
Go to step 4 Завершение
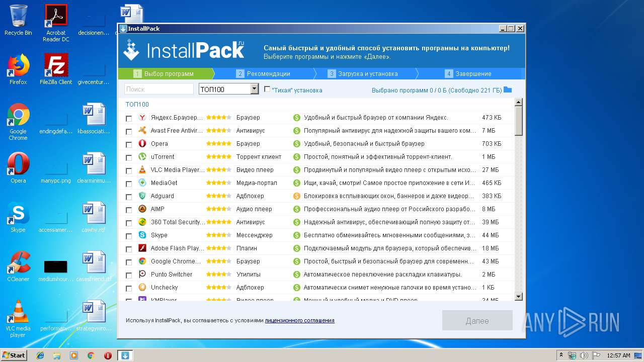(x=468, y=73)
